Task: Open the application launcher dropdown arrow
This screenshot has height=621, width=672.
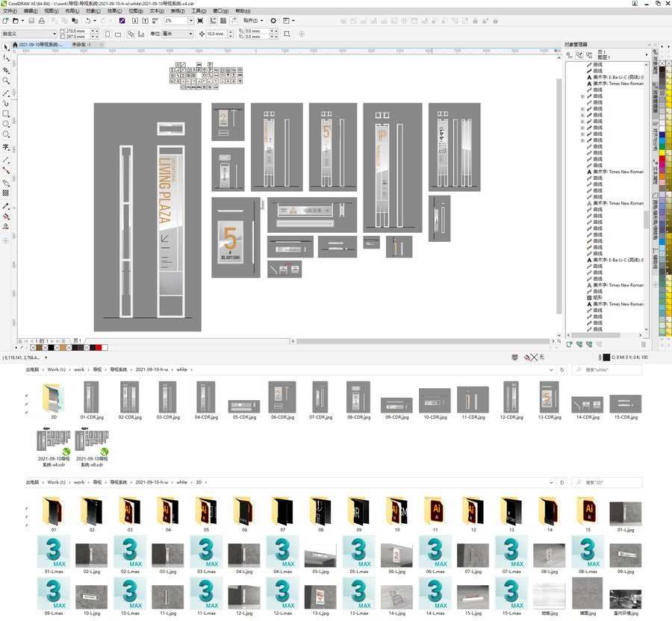Action: coord(293,21)
